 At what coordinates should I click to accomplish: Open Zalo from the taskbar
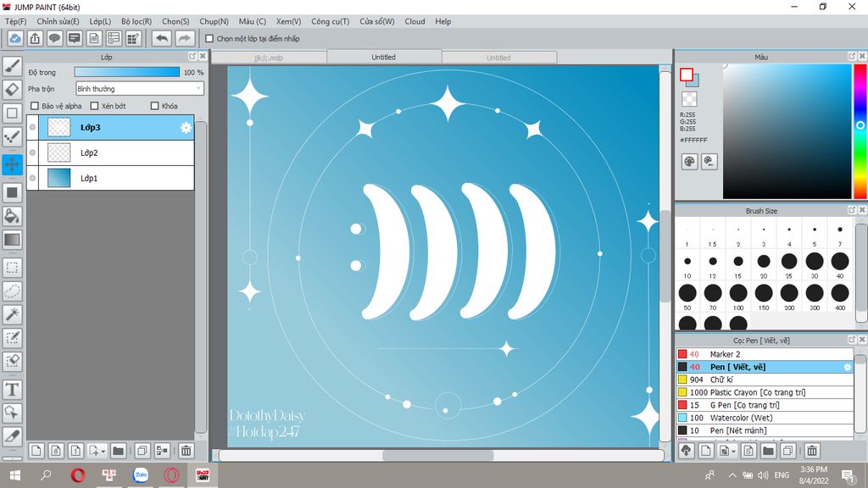(x=141, y=475)
